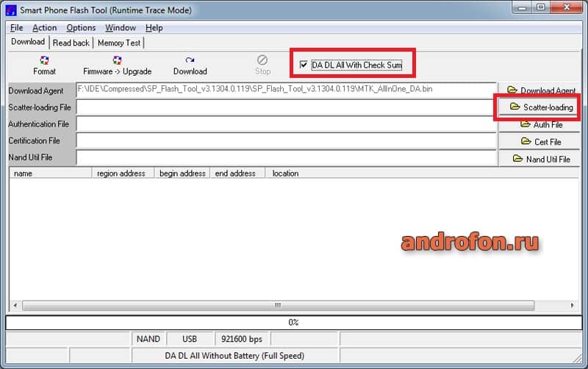Start flashing with the Download arrow icon

click(190, 60)
